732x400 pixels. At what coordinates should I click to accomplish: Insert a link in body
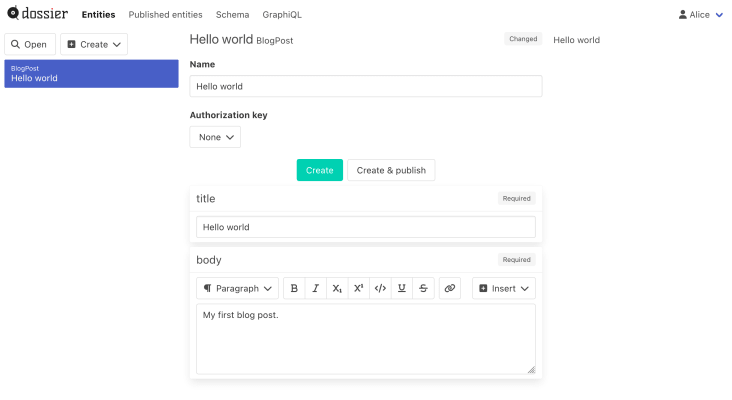[450, 288]
